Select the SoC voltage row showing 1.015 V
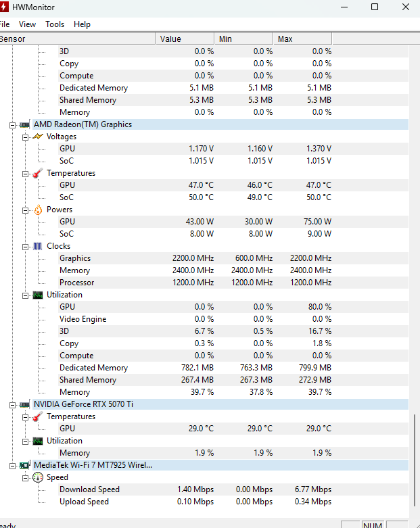Viewport: 420px width, 528px height. [x=233, y=161]
